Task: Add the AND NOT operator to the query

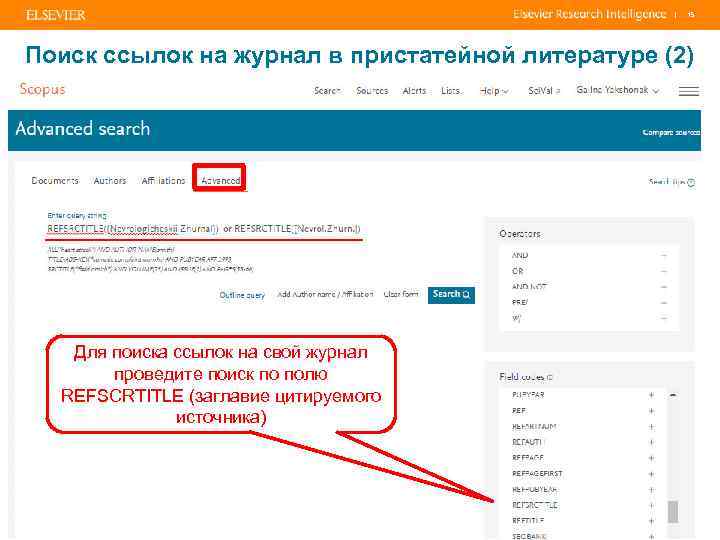Action: point(664,287)
